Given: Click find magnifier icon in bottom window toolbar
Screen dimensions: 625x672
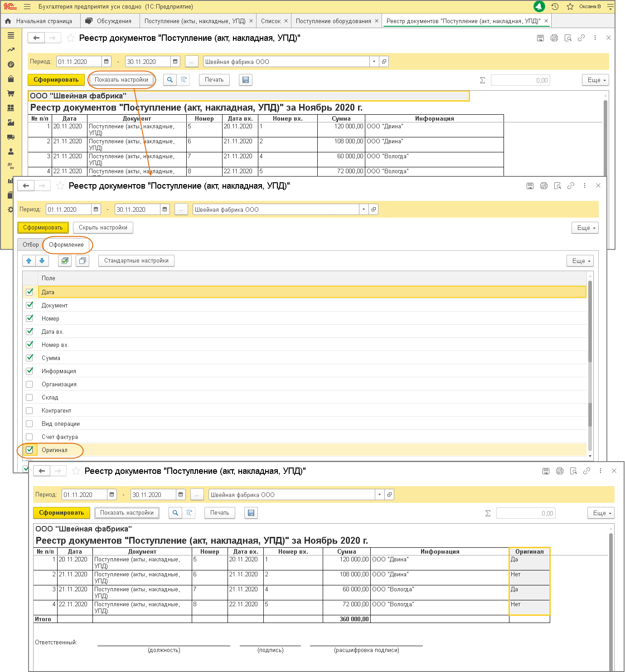Looking at the screenshot, I should click(x=175, y=513).
